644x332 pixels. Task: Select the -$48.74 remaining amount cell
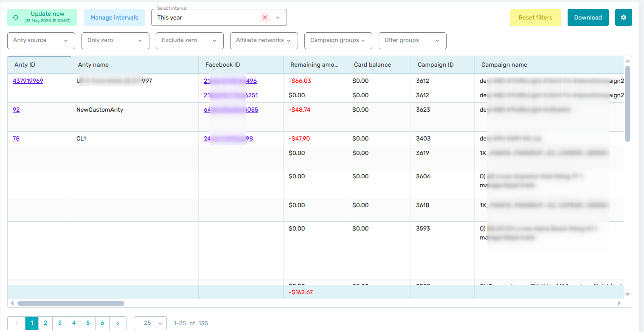pyautogui.click(x=315, y=117)
